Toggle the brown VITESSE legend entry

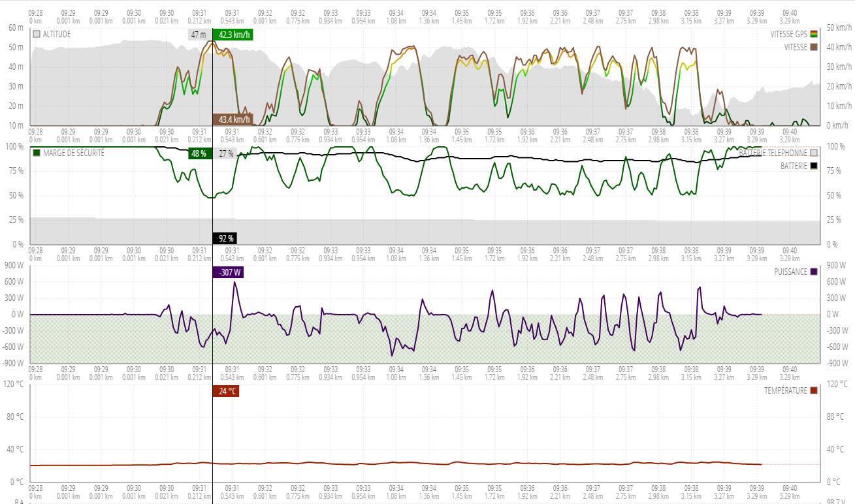click(801, 47)
